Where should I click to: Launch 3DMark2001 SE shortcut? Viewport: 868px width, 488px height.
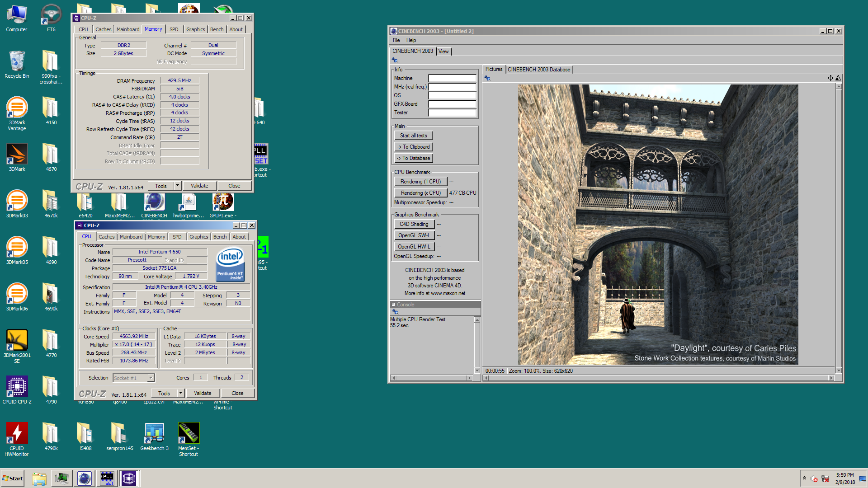[x=17, y=346]
